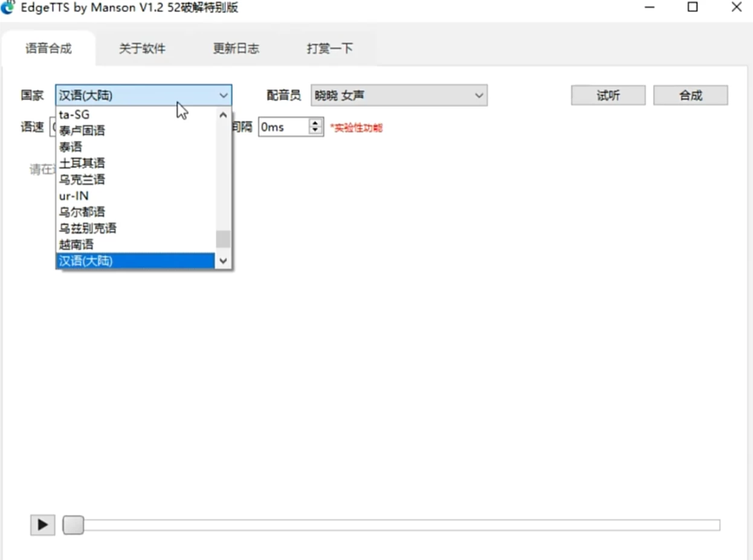The height and width of the screenshot is (560, 753).
Task: Increase the 间隔 value with up stepper
Action: (x=315, y=123)
